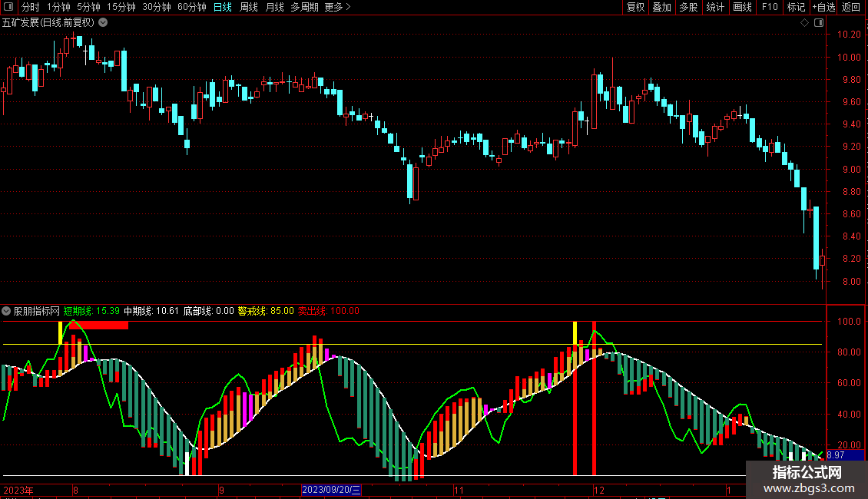Click the 2023/09/20 date marker on timeline
The width and height of the screenshot is (868, 499).
tap(331, 490)
